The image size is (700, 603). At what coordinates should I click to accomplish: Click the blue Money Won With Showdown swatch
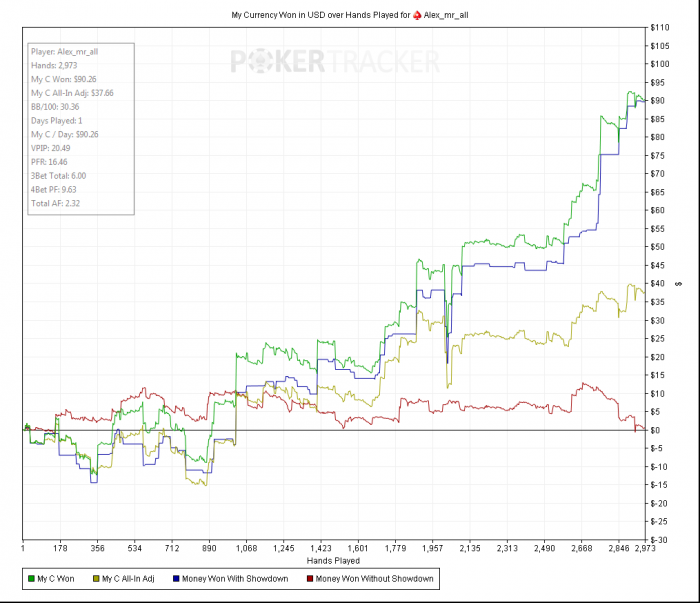[176, 578]
